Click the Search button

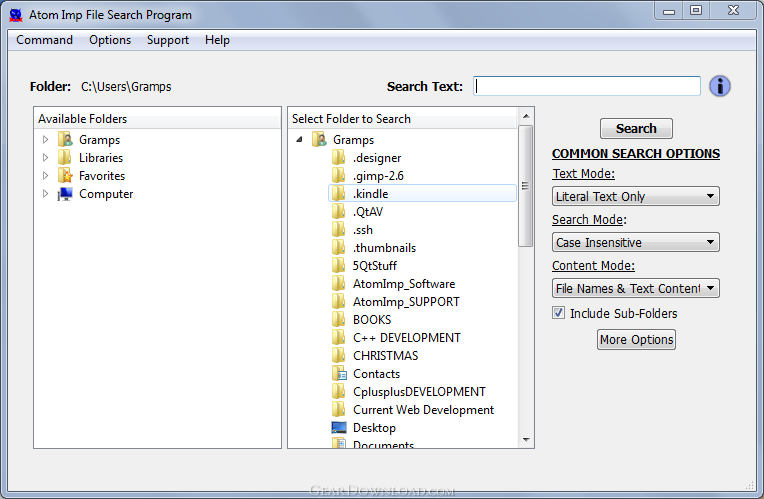(x=636, y=129)
